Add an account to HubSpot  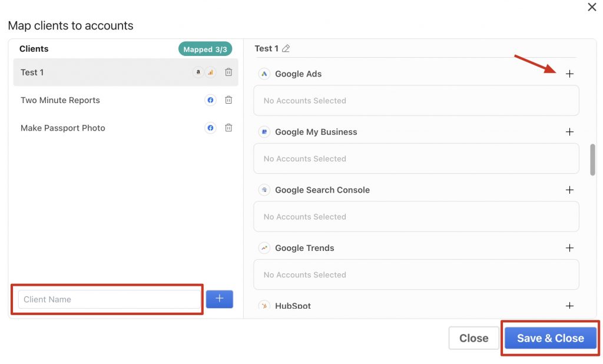click(x=569, y=306)
